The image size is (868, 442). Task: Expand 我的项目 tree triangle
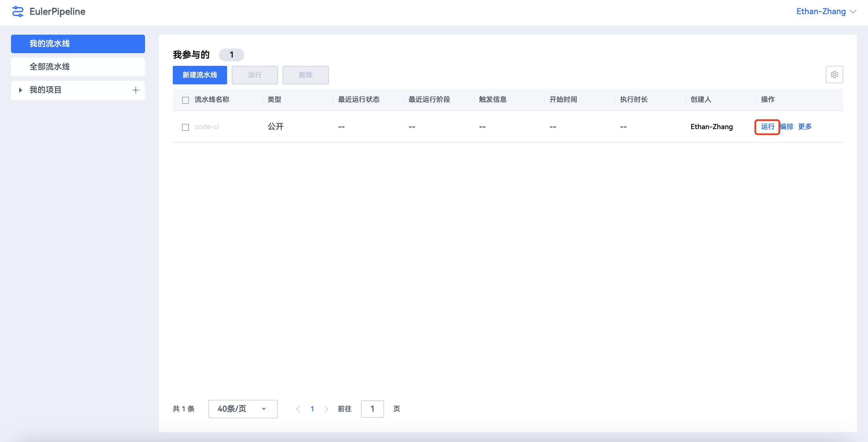[x=21, y=90]
